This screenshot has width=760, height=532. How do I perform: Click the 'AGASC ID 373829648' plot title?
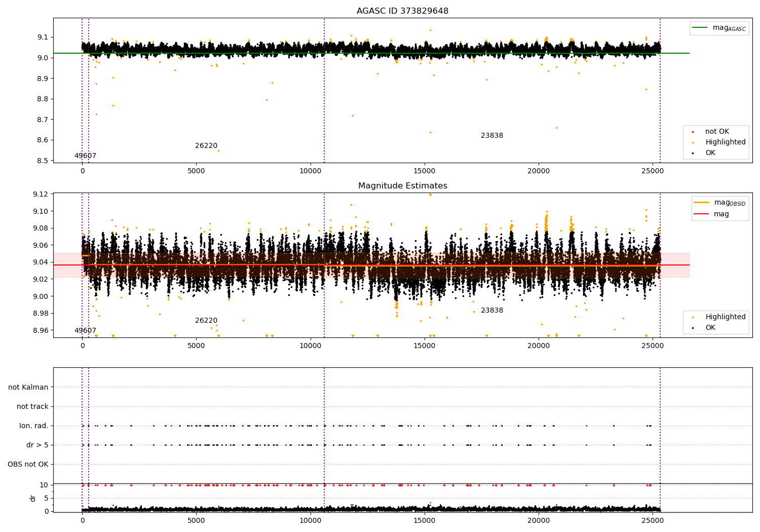pos(402,11)
